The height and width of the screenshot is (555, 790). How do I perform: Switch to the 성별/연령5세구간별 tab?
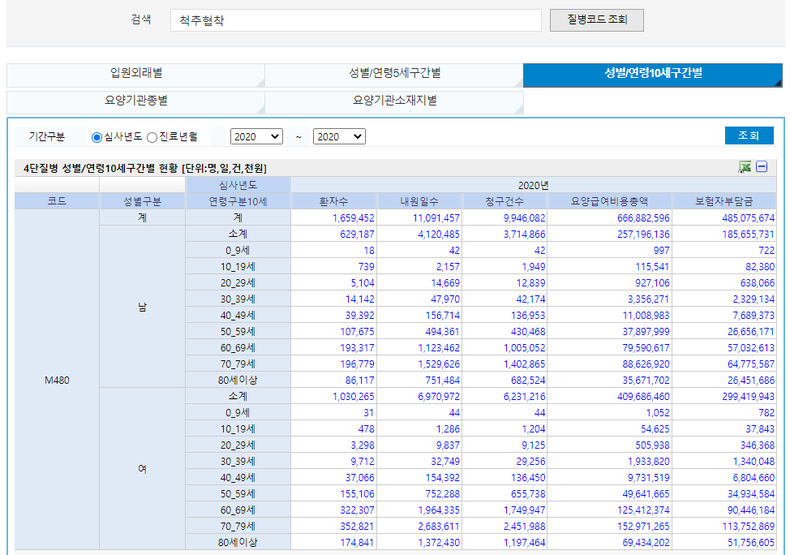click(394, 74)
